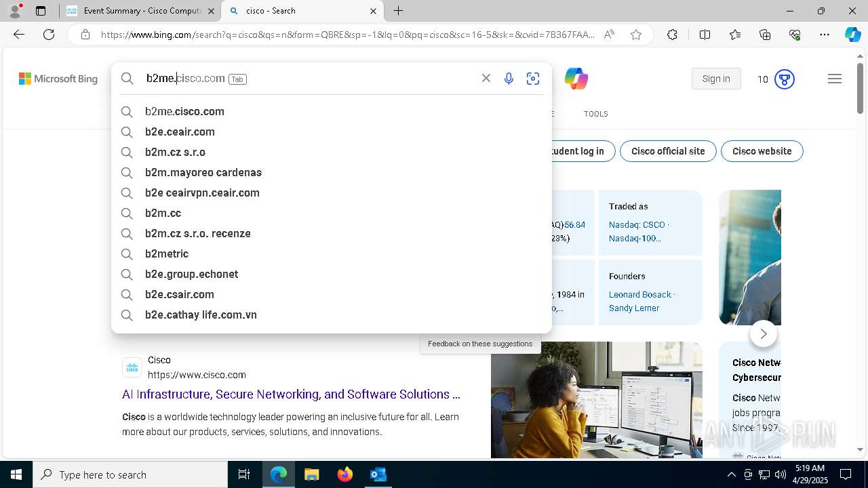Open a new browser tab

[399, 11]
